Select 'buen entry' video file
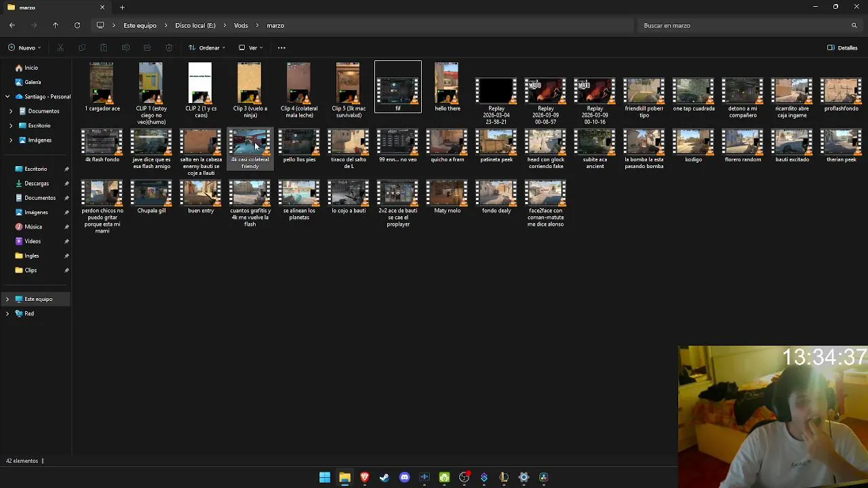Viewport: 868px width, 488px height. tap(201, 197)
